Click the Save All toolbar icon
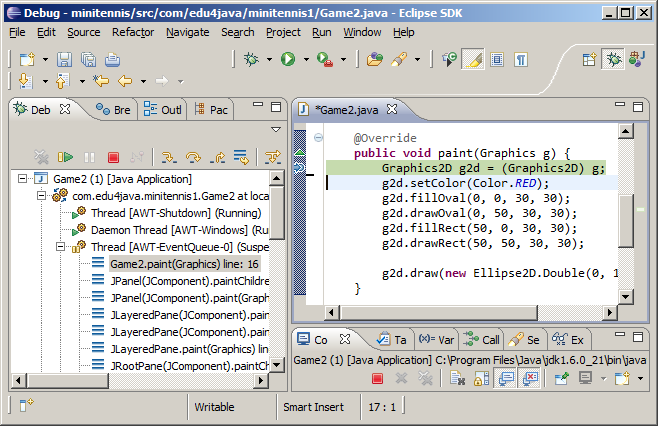 (89, 60)
